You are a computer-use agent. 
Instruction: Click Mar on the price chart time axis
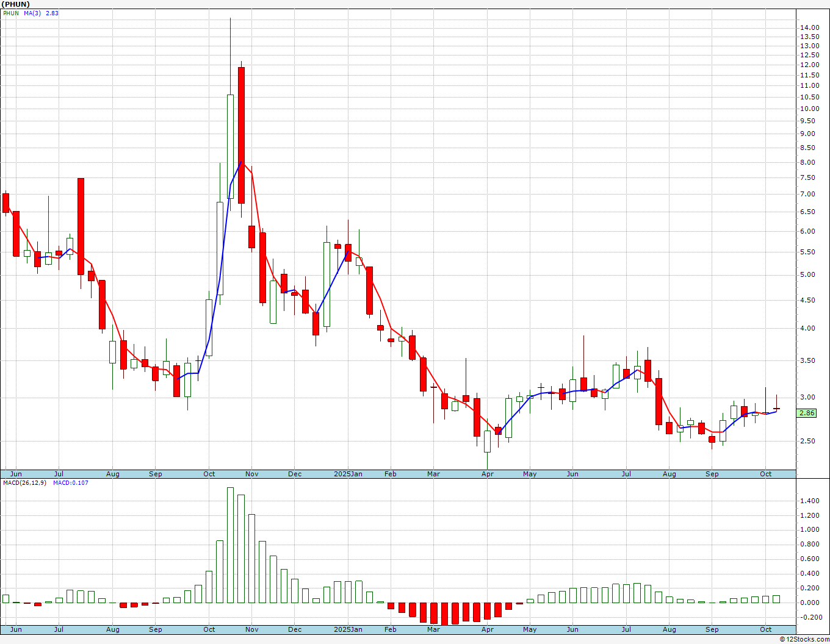[x=433, y=474]
